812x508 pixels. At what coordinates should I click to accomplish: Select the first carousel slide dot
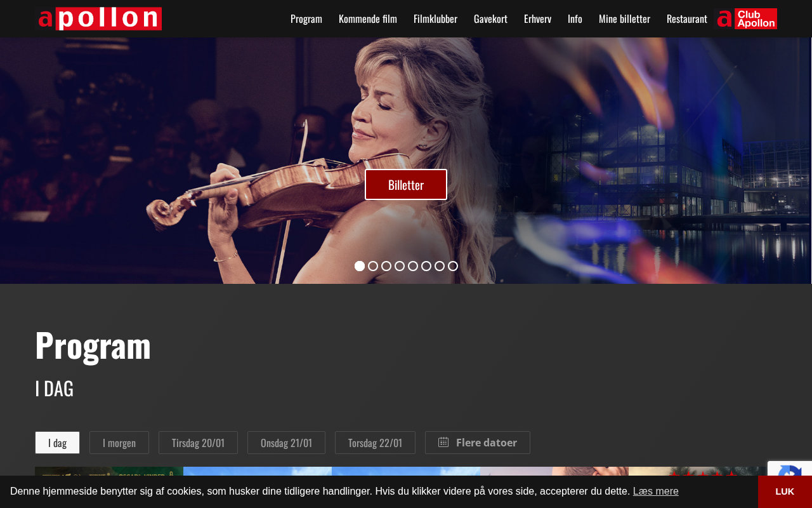(360, 266)
